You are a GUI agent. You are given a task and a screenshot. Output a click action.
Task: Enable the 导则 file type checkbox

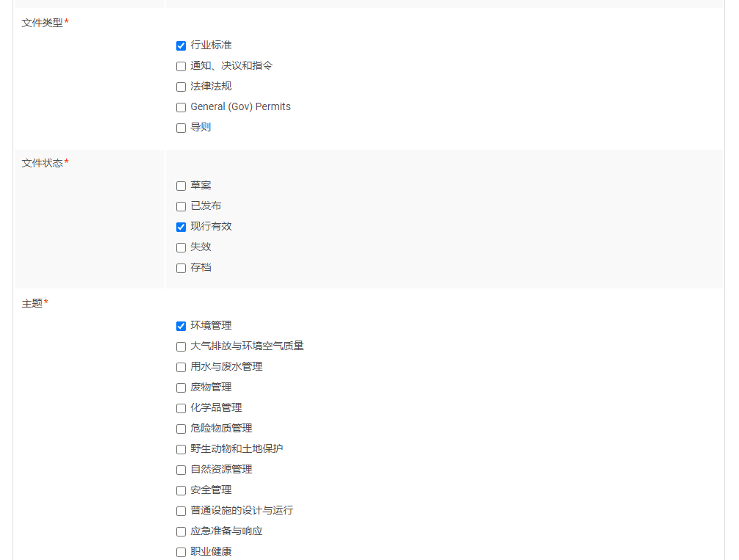tap(181, 128)
